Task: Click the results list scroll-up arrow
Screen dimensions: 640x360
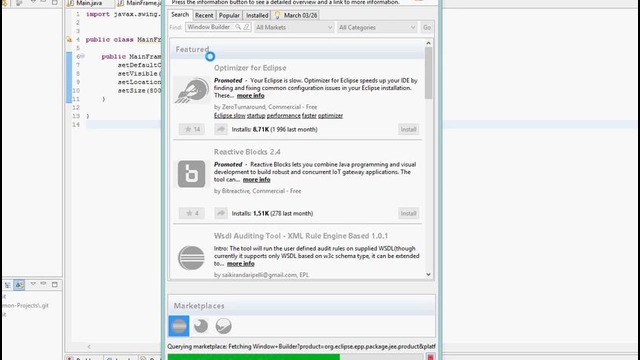Action: point(428,43)
